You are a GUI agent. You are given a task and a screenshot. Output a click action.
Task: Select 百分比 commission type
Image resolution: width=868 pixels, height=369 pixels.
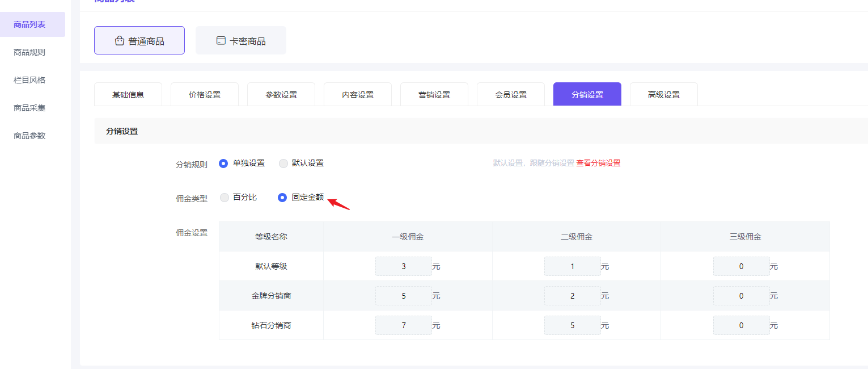tap(225, 198)
